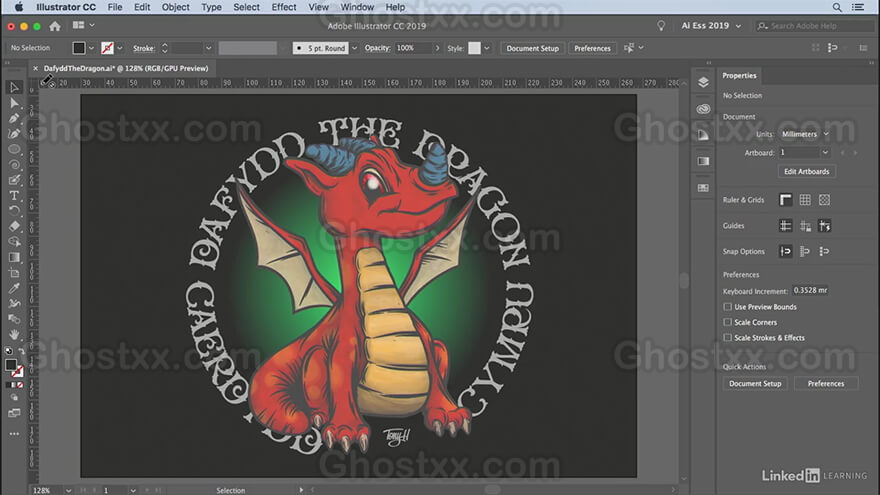Open the Type menu
Image resolution: width=880 pixels, height=495 pixels.
[x=211, y=7]
